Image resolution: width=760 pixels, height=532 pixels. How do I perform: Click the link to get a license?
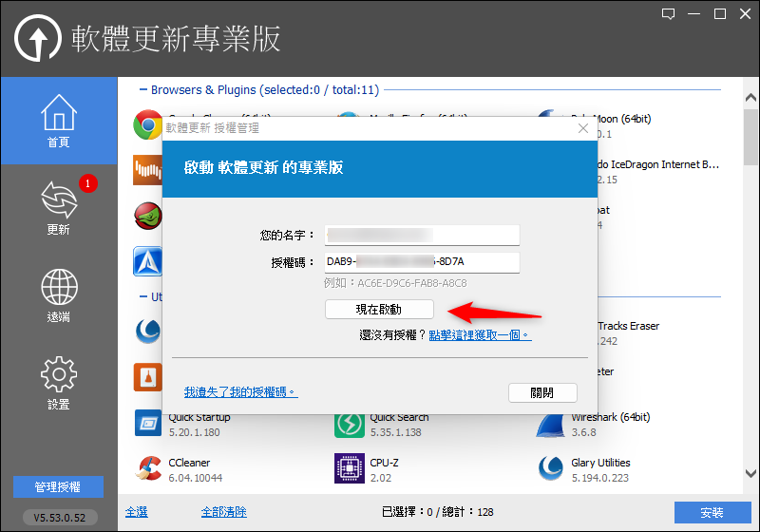tap(480, 335)
